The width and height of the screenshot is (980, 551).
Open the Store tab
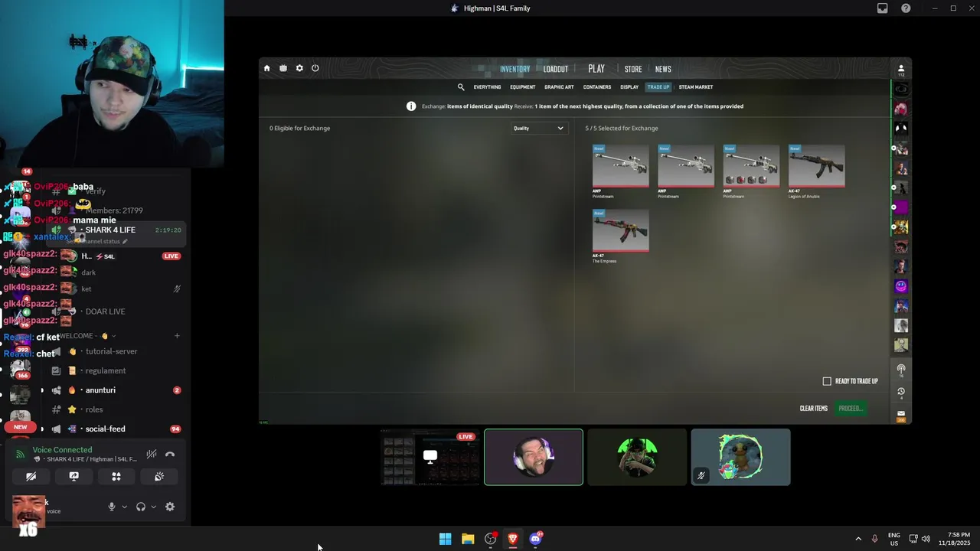tap(633, 69)
